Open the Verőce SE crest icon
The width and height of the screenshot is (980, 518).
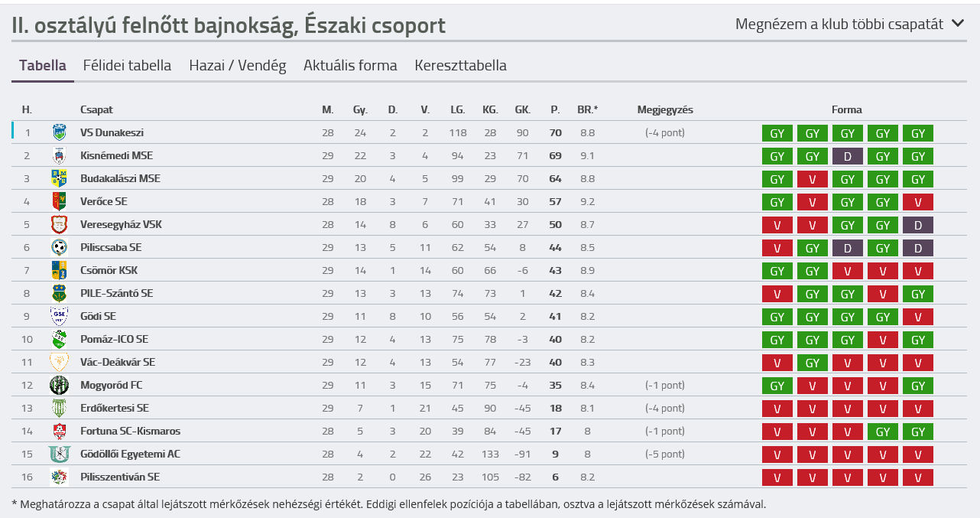[x=59, y=201]
